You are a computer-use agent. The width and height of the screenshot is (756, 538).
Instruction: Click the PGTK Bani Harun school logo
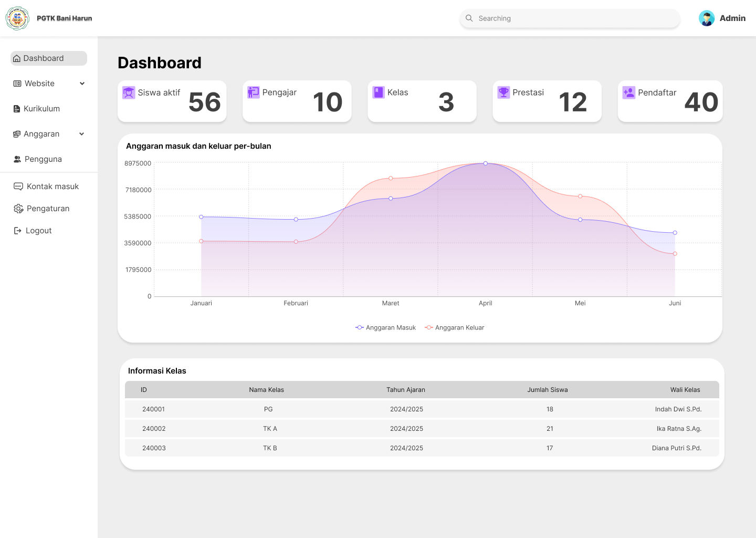tap(17, 18)
